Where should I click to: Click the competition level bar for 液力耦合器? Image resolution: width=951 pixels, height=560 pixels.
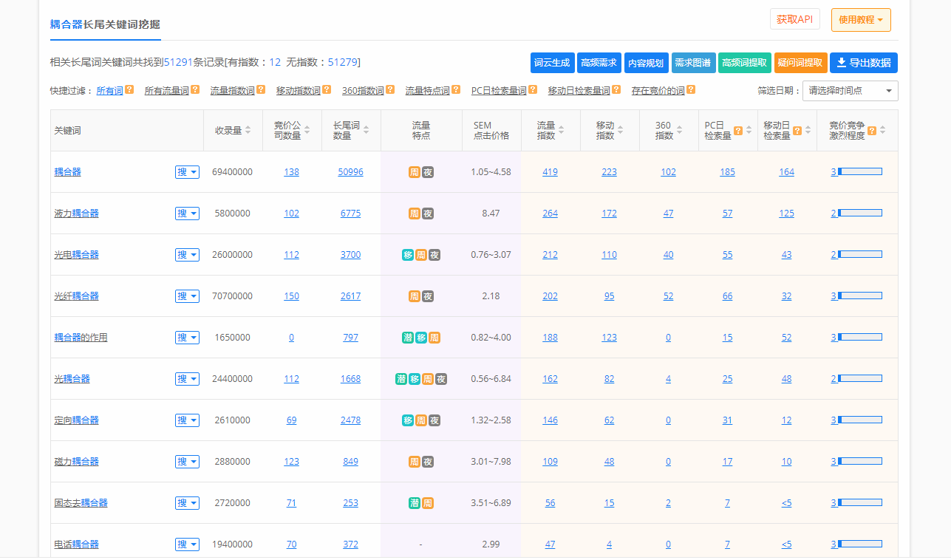click(859, 214)
